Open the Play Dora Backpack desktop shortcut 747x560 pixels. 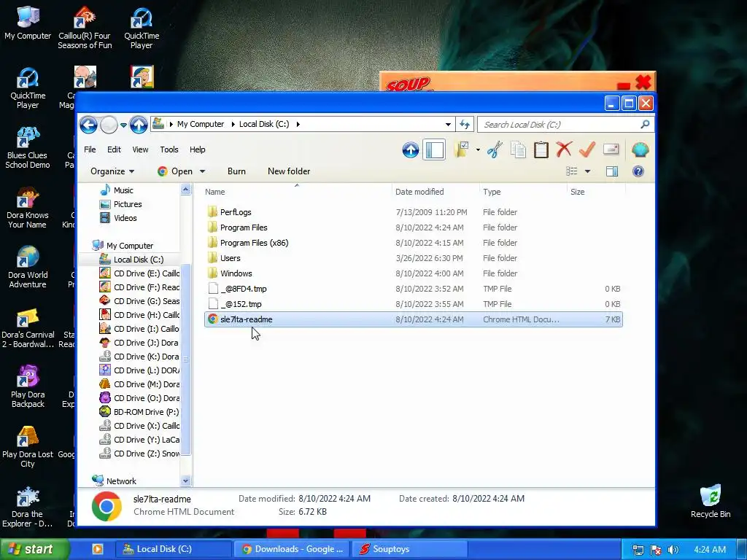pyautogui.click(x=28, y=386)
